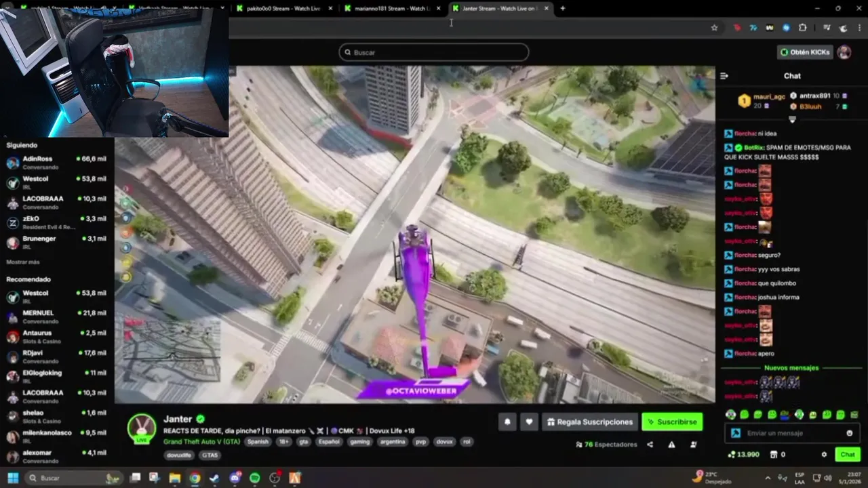Open chat settings gear icon
868x488 pixels.
[824, 454]
